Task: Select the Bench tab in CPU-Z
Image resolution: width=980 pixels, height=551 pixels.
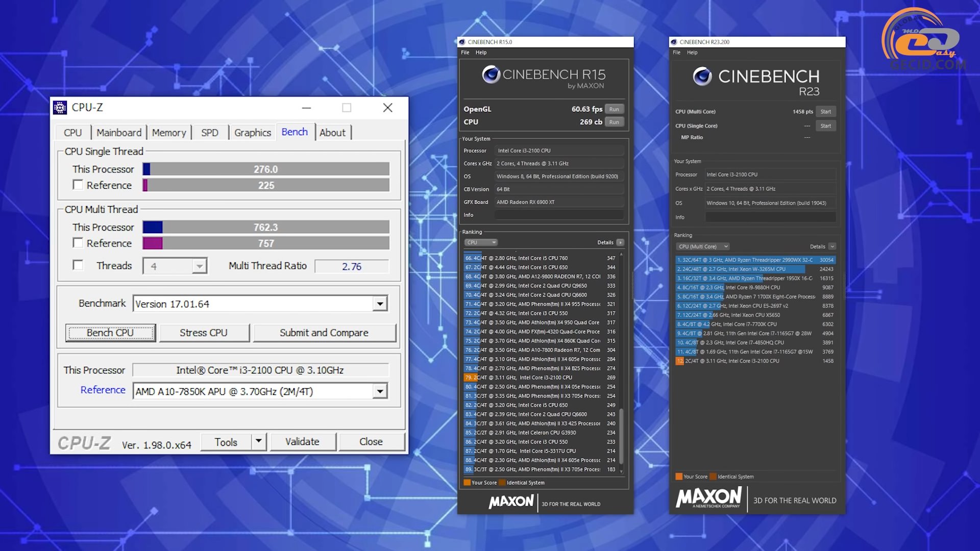Action: (295, 132)
